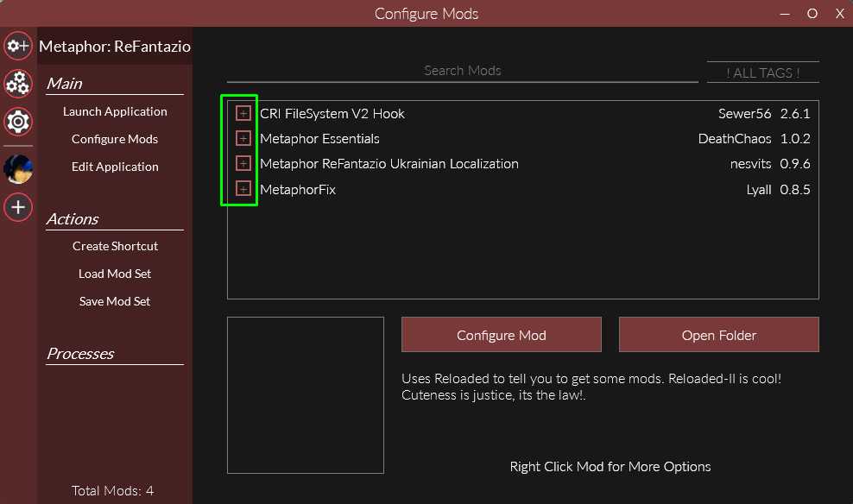Viewport: 853px width, 504px height.
Task: Enable the CRI FileSystem V2 Hook checkbox
Action: 243,113
